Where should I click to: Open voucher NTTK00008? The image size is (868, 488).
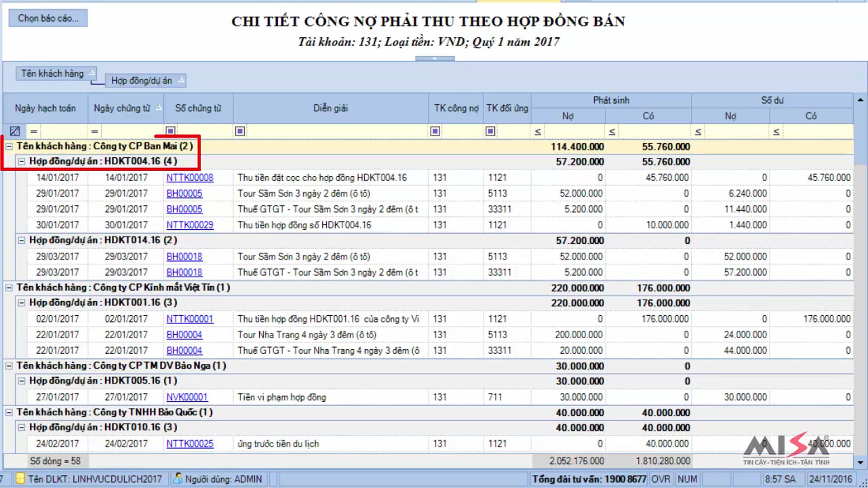click(x=190, y=177)
